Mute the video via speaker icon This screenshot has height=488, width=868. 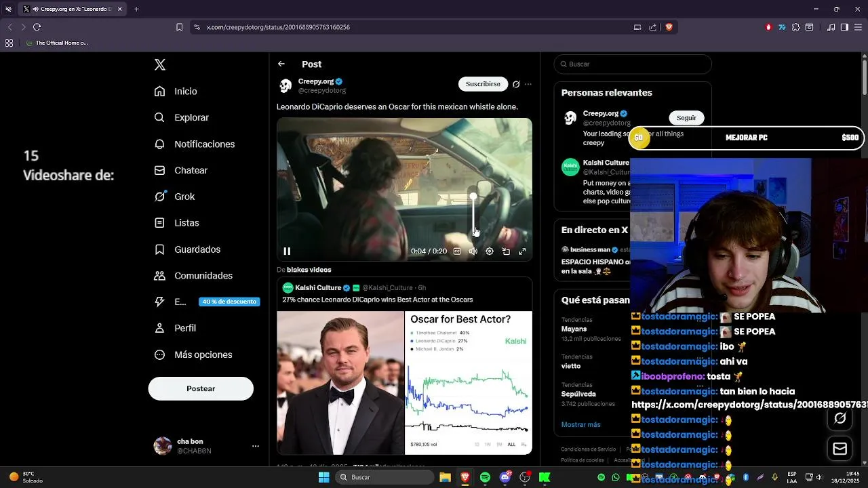[473, 251]
